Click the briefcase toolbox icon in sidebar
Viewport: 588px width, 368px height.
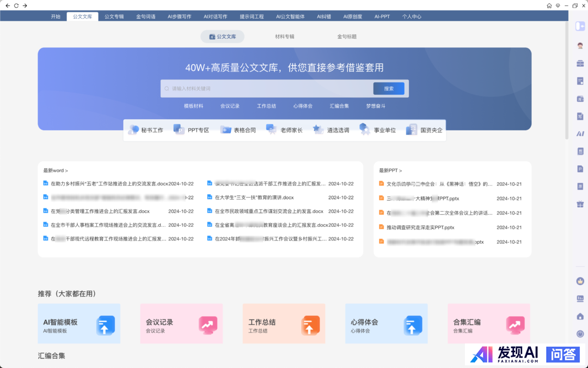[x=580, y=63]
